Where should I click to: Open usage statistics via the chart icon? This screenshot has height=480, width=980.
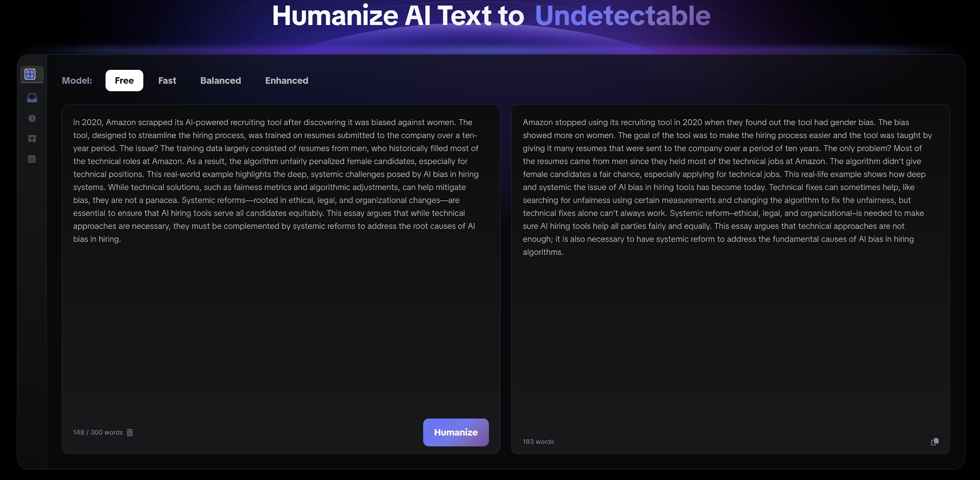(x=31, y=159)
